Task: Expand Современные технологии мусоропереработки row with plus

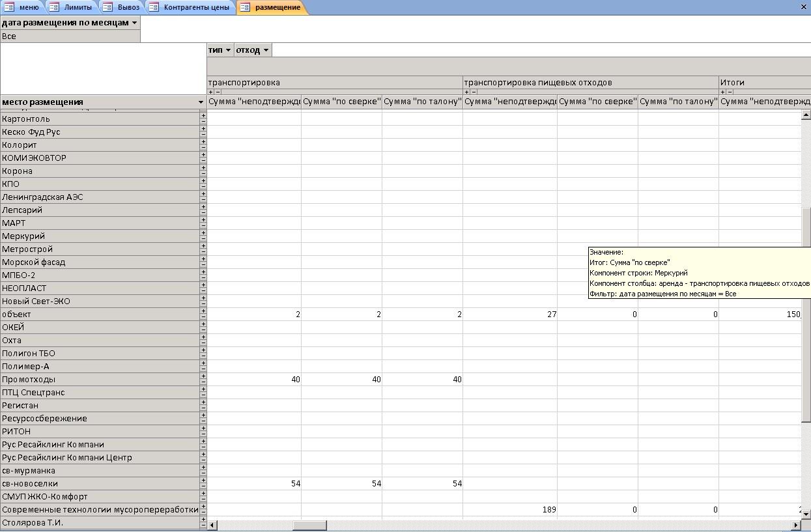Action: [203, 507]
